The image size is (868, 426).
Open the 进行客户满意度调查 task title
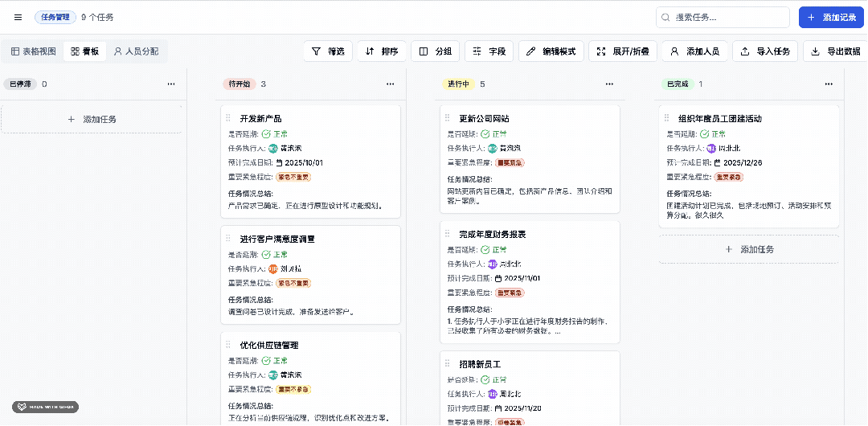[x=277, y=239]
